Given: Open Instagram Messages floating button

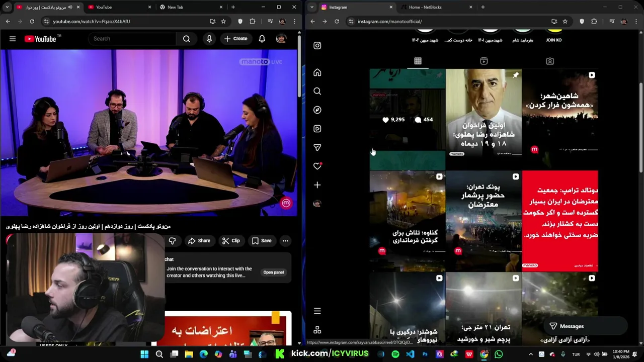Looking at the screenshot, I should 586,326.
